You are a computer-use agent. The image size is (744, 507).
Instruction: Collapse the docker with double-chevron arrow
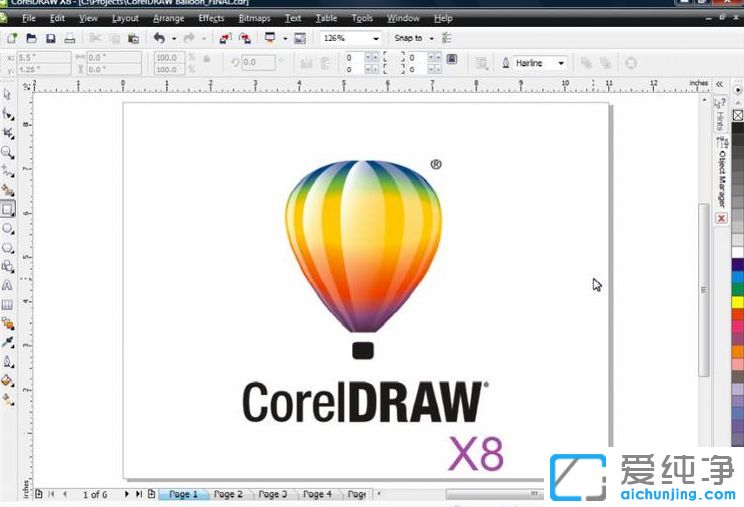[720, 84]
